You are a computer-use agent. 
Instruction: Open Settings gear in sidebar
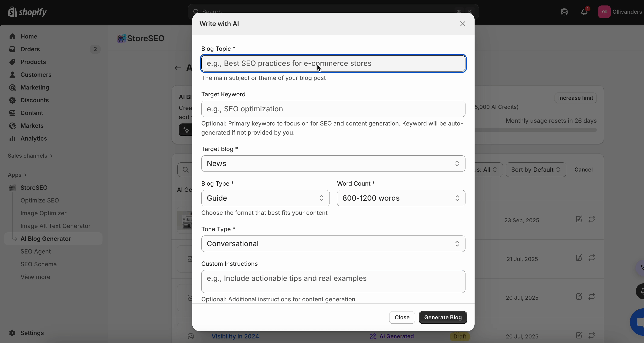click(12, 333)
